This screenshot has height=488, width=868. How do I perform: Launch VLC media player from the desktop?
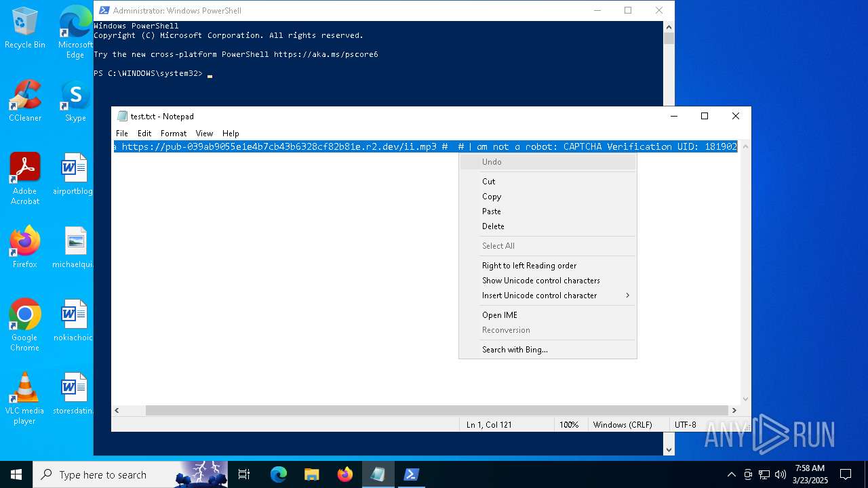(x=25, y=399)
